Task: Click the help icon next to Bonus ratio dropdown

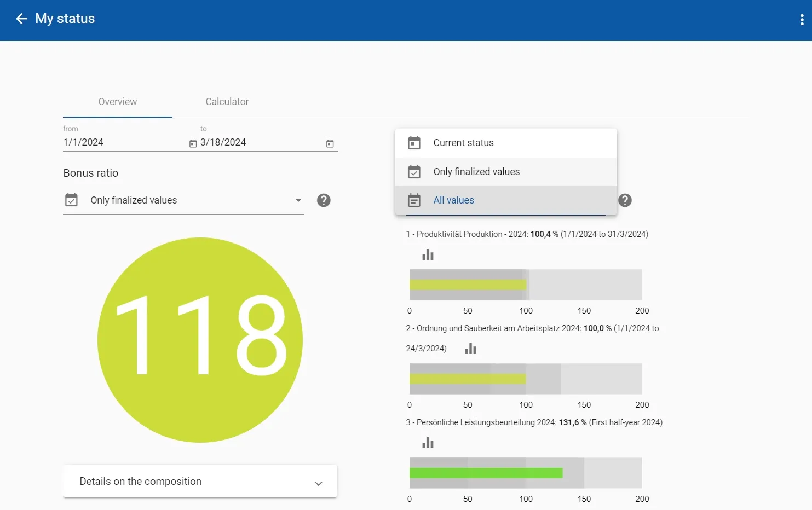Action: point(324,200)
